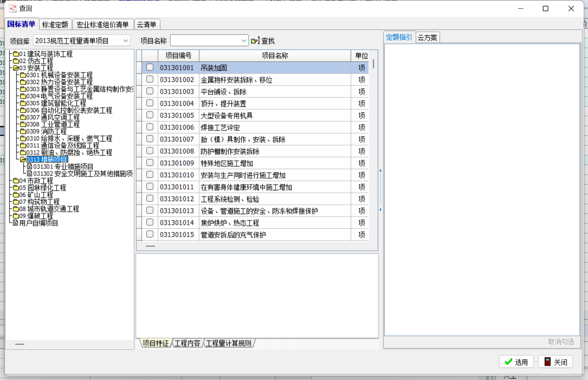Select tree node 0308 工业管道工程
The width and height of the screenshot is (588, 380).
click(53, 125)
